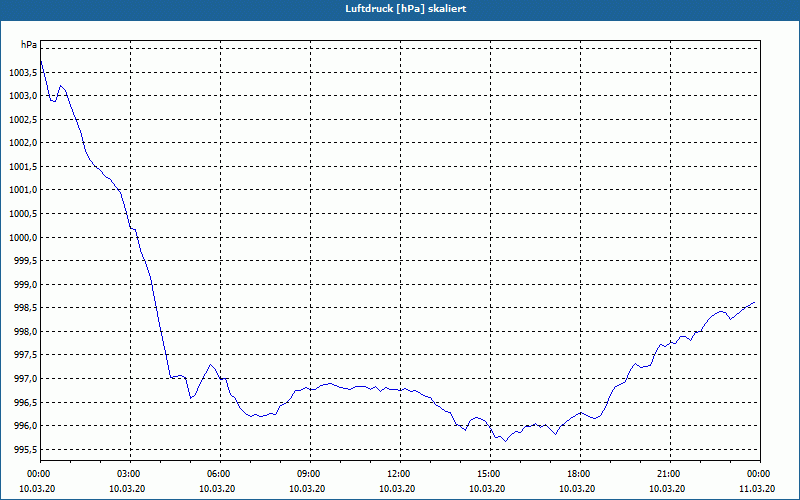
Task: Click the 10.03.20 date under 03:00
Action: click(127, 488)
